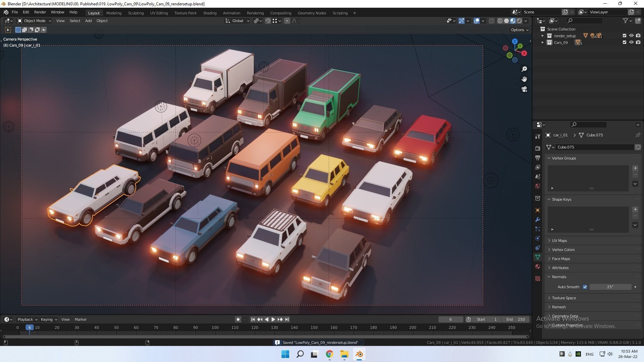
Task: Open the Object Mode dropdown
Action: pos(34,21)
